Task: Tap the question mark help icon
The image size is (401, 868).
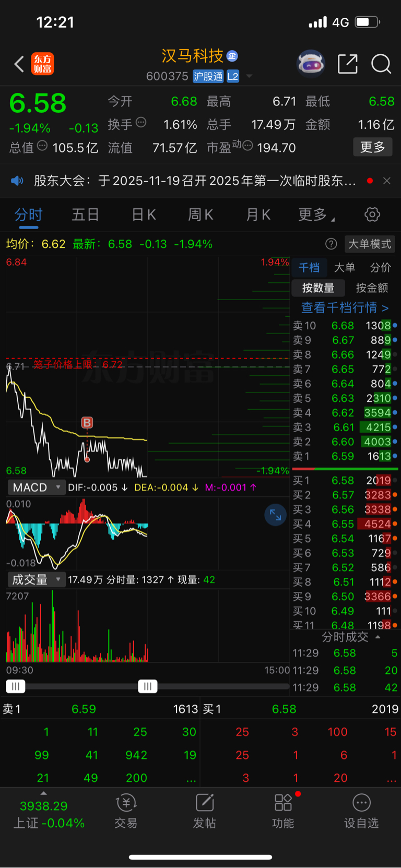Action: point(331,244)
